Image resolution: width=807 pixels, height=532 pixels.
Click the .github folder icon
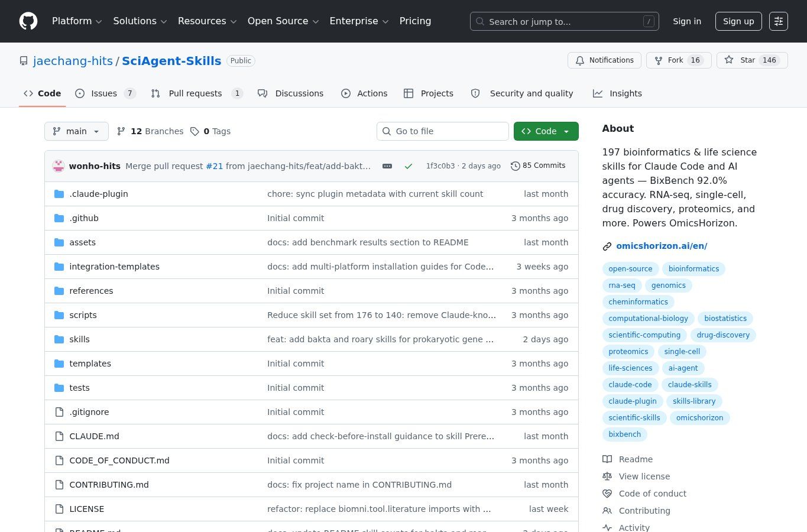point(59,218)
